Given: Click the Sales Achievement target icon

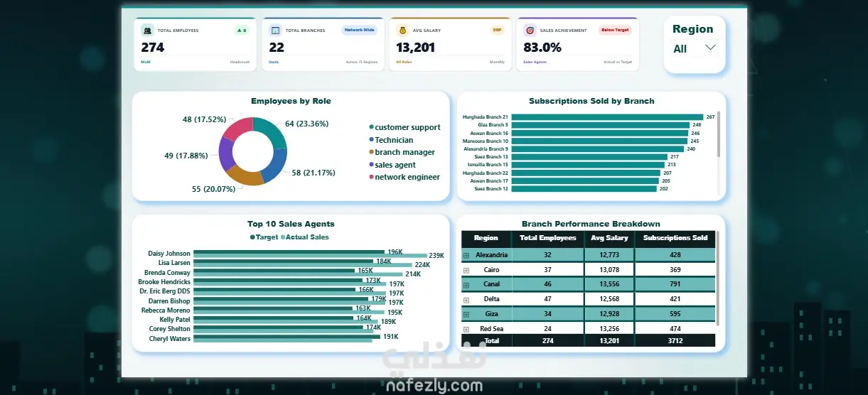Looking at the screenshot, I should tap(530, 31).
